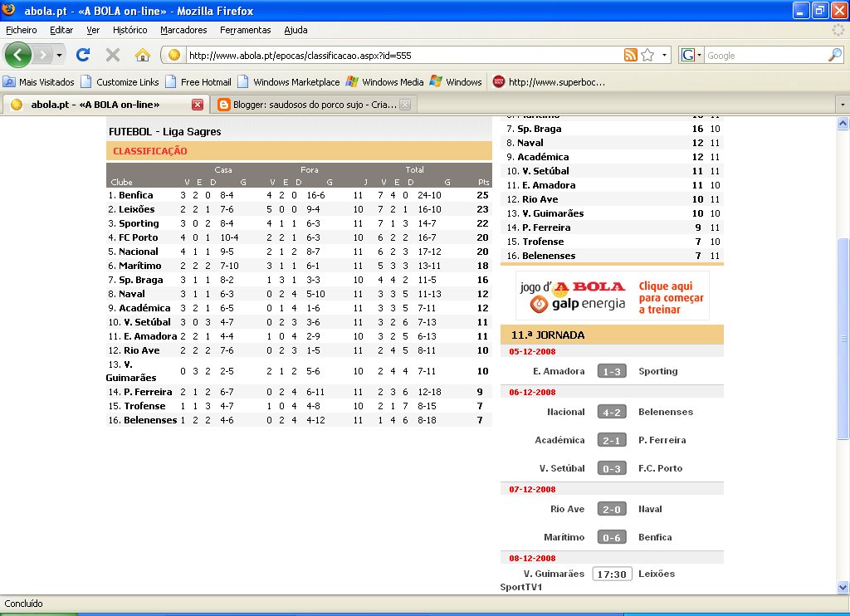Image resolution: width=850 pixels, height=616 pixels.
Task: Click the green Back navigation button
Action: [18, 55]
